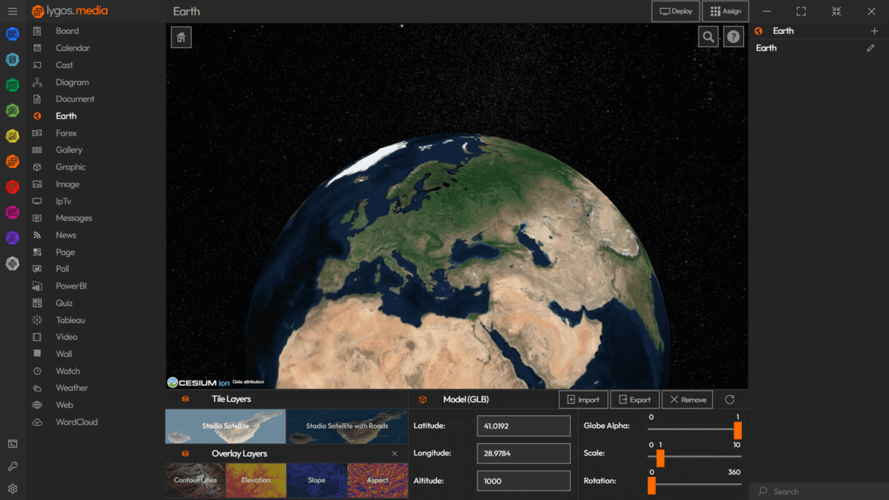Enable Slope overlay layer
The image size is (889, 500).
[316, 480]
